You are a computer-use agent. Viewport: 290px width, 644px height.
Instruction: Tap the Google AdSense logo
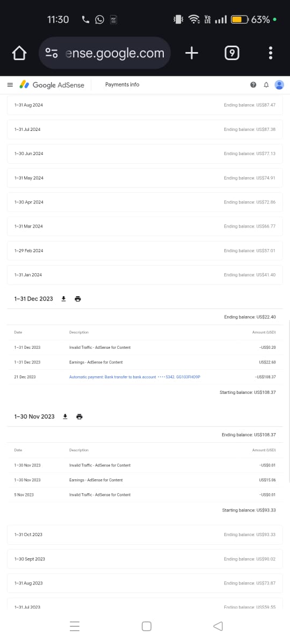pos(52,85)
